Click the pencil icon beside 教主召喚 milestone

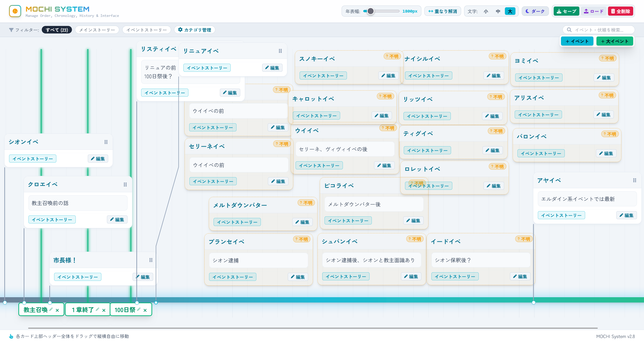click(x=51, y=309)
